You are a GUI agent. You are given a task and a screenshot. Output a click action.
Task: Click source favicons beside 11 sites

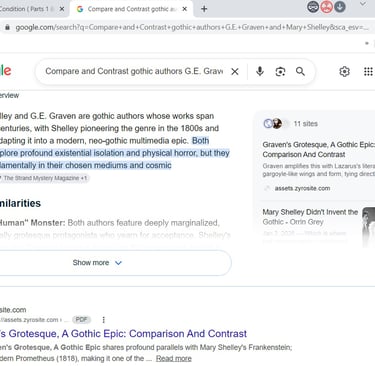[x=276, y=124]
